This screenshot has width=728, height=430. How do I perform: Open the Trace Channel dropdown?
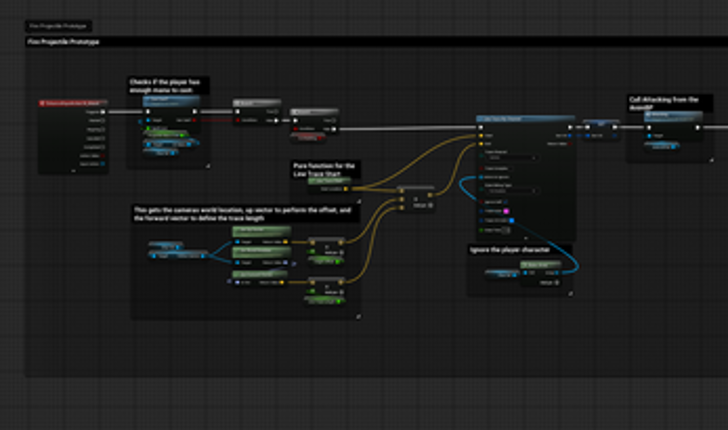point(510,158)
